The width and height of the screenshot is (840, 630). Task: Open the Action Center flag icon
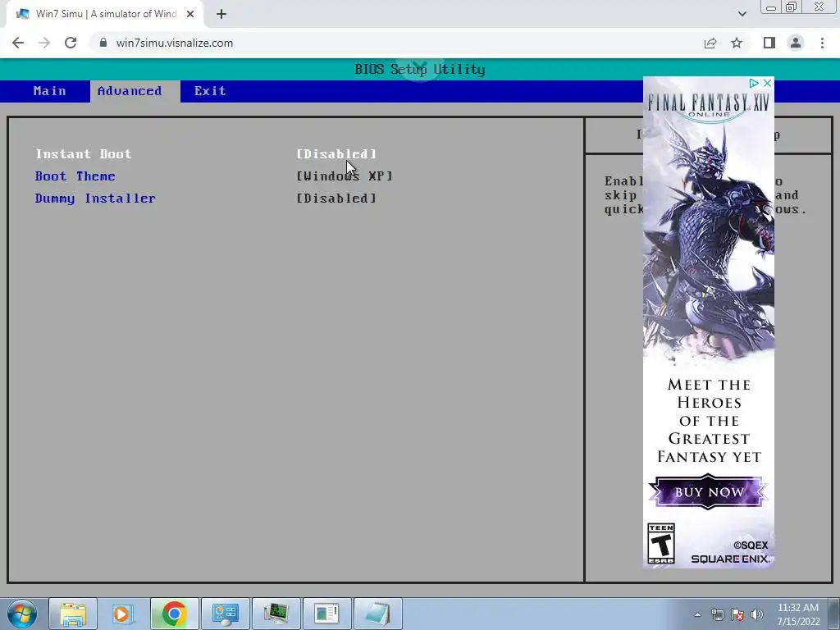tap(737, 614)
